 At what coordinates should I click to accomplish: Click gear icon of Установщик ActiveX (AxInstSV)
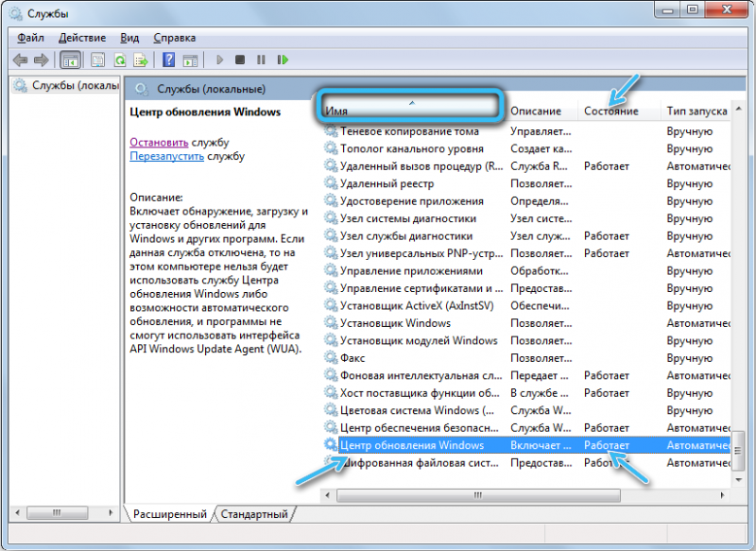click(x=330, y=305)
